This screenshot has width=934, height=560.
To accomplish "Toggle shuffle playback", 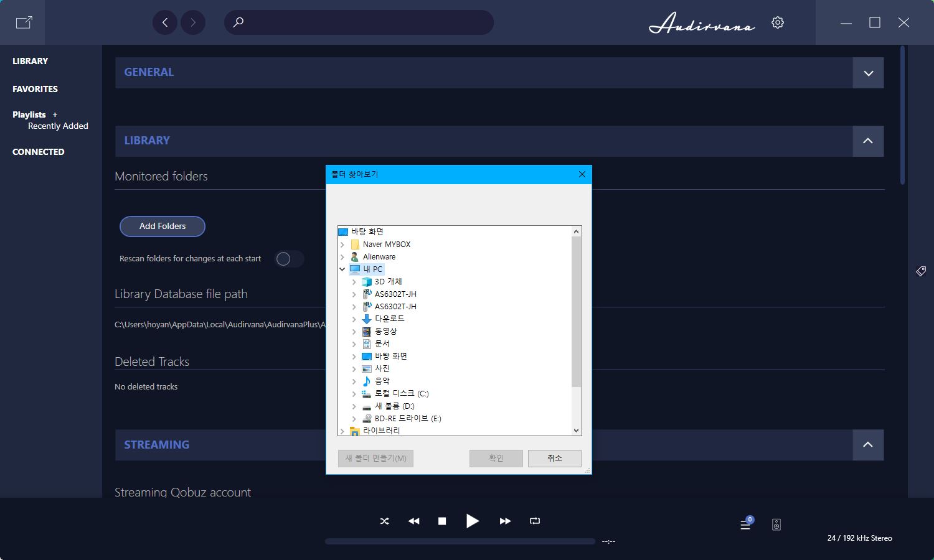I will click(x=384, y=521).
